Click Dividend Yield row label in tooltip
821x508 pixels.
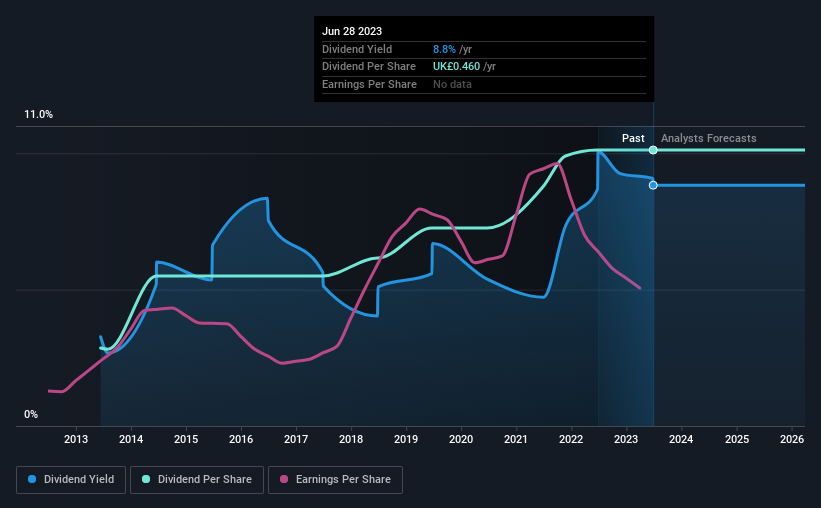pos(357,49)
